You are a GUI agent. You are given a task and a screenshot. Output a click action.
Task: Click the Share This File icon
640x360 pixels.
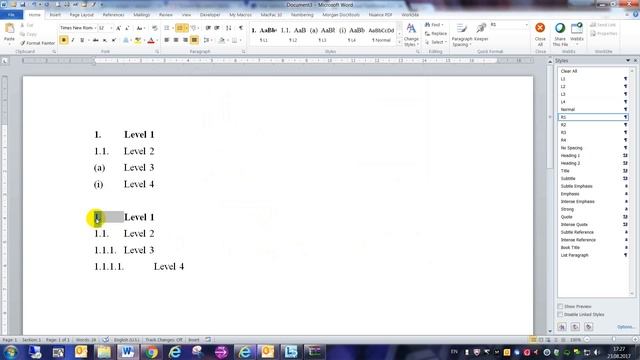pyautogui.click(x=560, y=28)
